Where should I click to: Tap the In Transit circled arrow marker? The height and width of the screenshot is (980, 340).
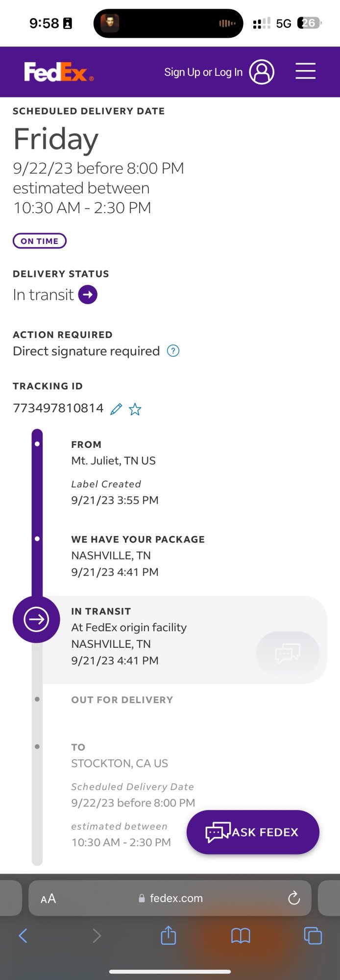(x=36, y=619)
